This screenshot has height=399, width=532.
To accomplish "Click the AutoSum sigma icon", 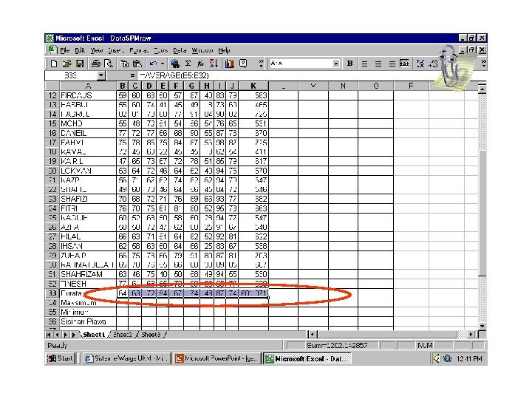I will [188, 64].
